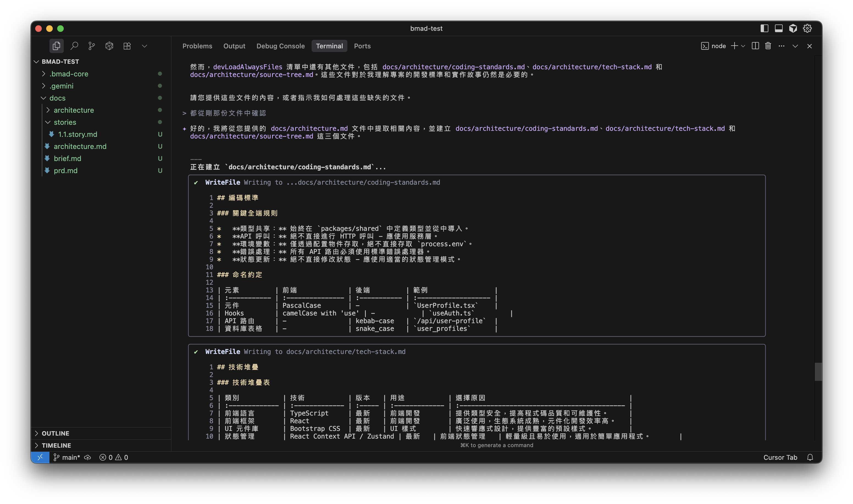Split the terminal pane
Screen dimensions: 853x504
[x=755, y=46]
